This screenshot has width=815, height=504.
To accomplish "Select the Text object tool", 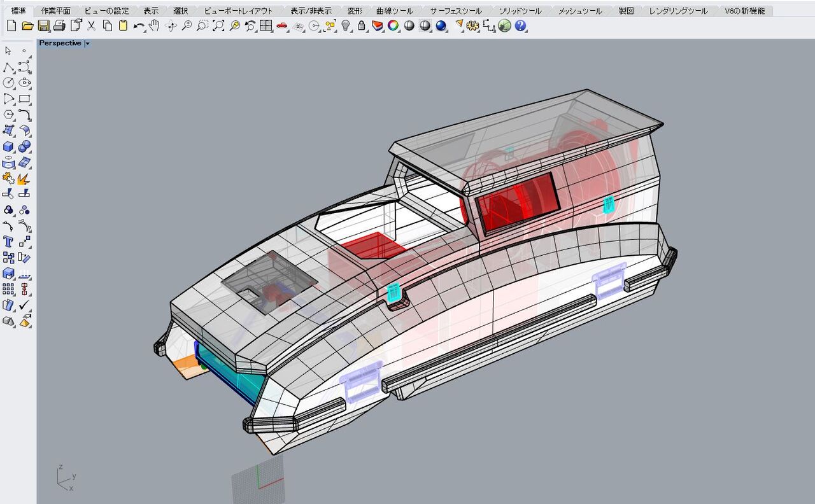I will pyautogui.click(x=8, y=242).
